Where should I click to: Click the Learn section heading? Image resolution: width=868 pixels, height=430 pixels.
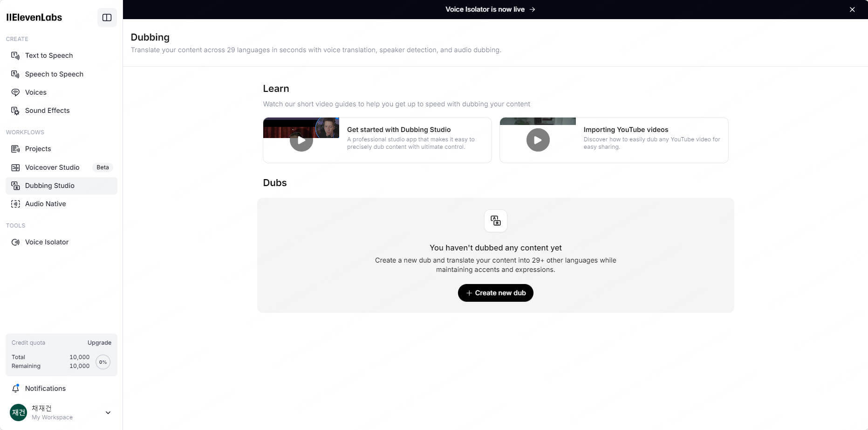pyautogui.click(x=276, y=89)
